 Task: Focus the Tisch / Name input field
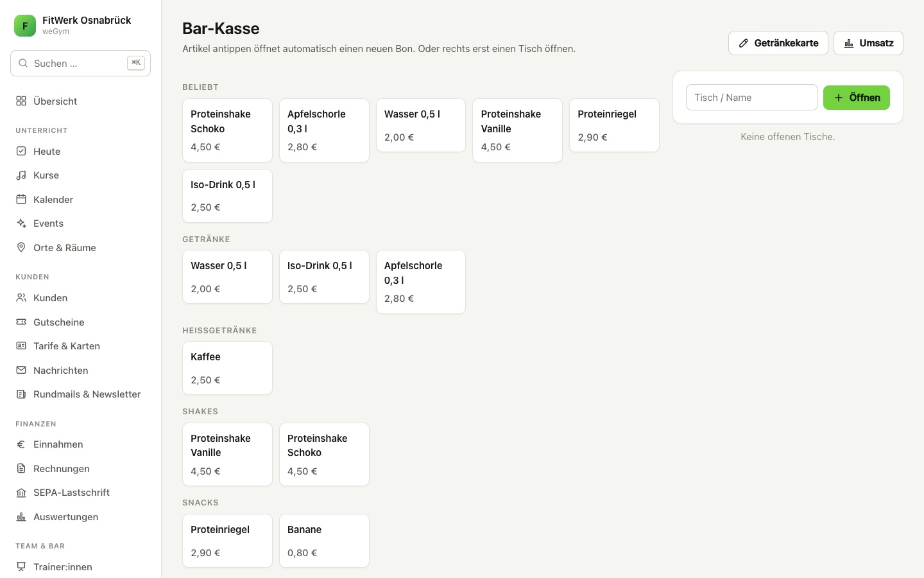coord(752,98)
